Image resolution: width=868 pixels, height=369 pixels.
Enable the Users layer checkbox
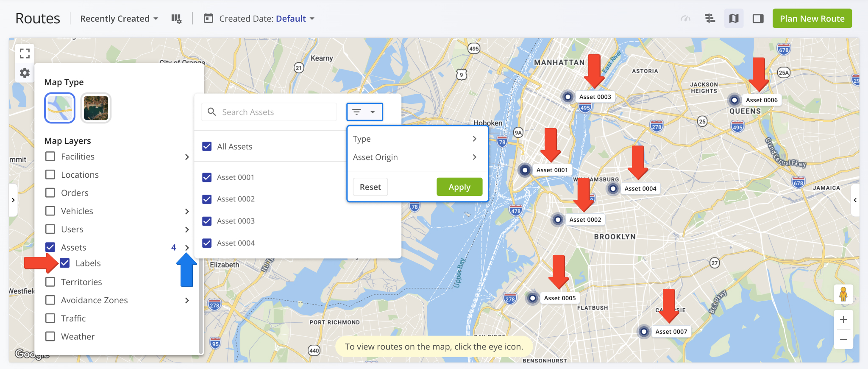tap(50, 229)
